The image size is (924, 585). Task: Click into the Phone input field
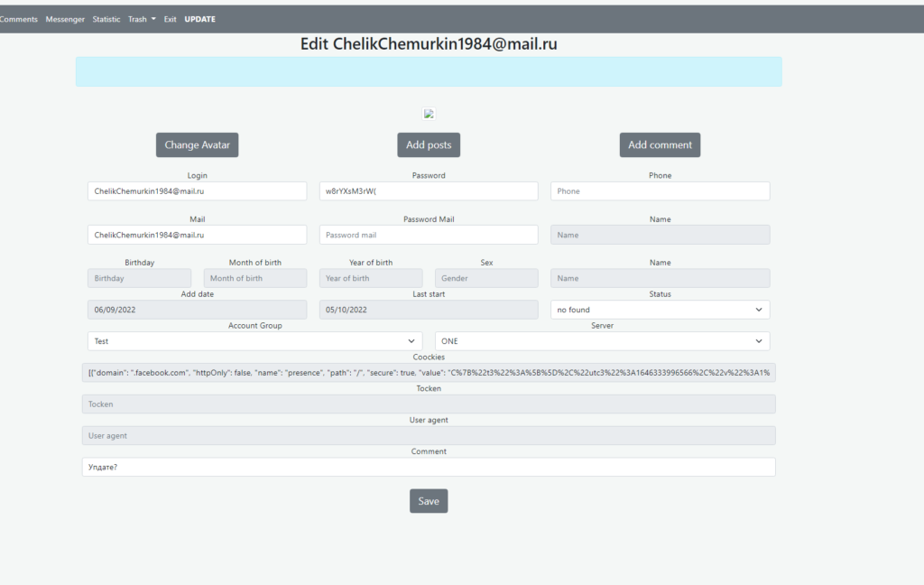tap(660, 191)
